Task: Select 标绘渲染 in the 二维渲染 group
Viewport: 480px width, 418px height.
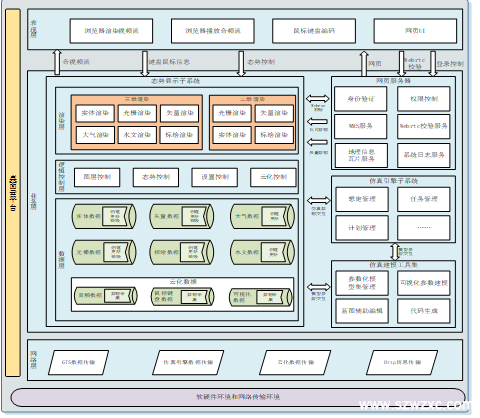Action: 274,135
